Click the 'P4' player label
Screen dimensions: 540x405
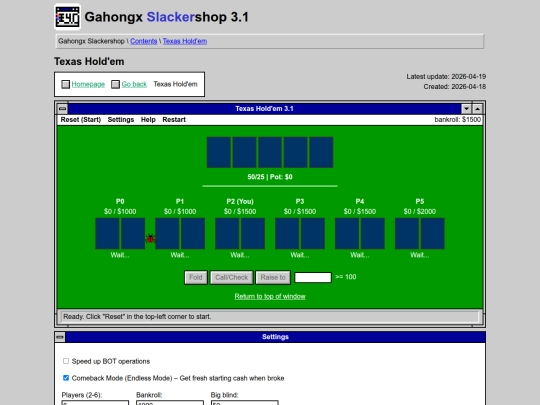[x=360, y=201]
